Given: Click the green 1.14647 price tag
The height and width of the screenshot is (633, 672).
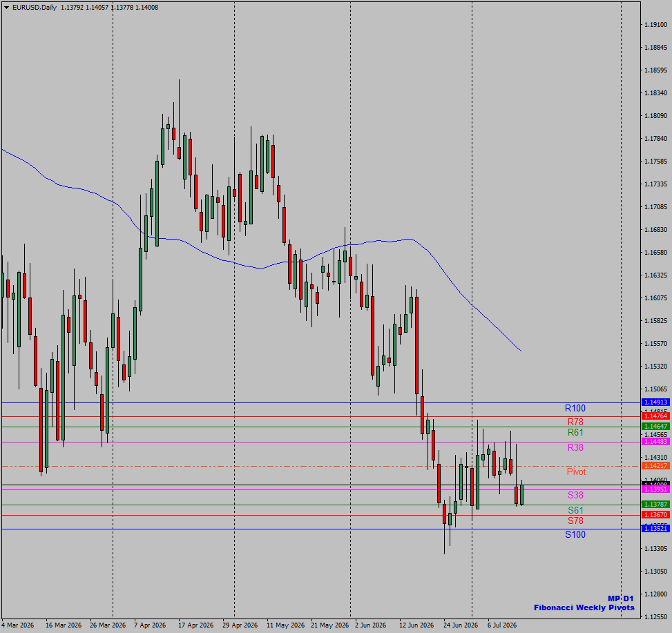Looking at the screenshot, I should pos(655,426).
